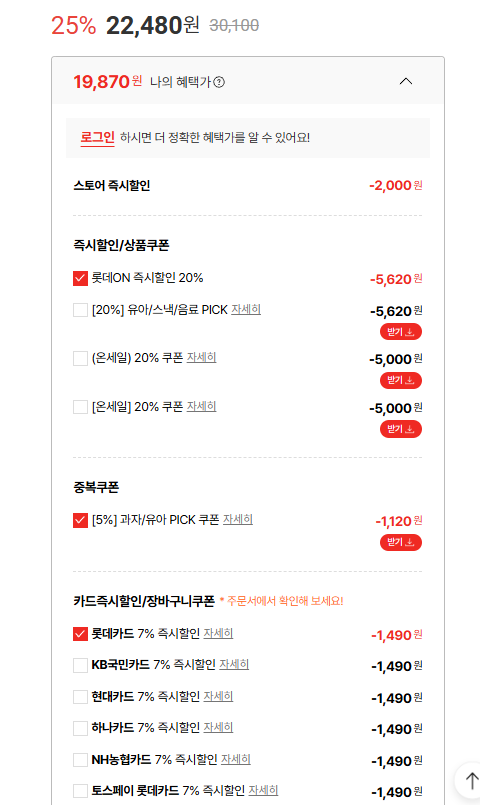The height and width of the screenshot is (805, 480).
Task: Click the help icon beside 나의 혜택가
Action: pos(219,82)
